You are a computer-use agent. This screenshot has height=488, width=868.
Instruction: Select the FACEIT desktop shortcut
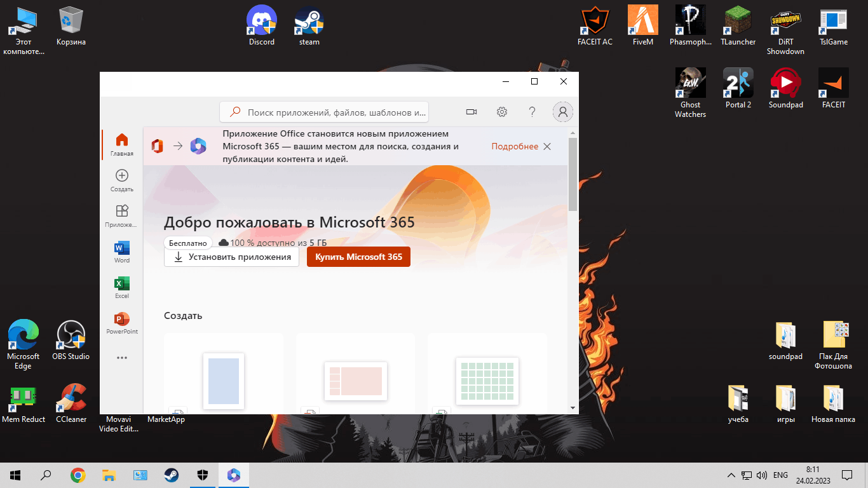pyautogui.click(x=834, y=89)
